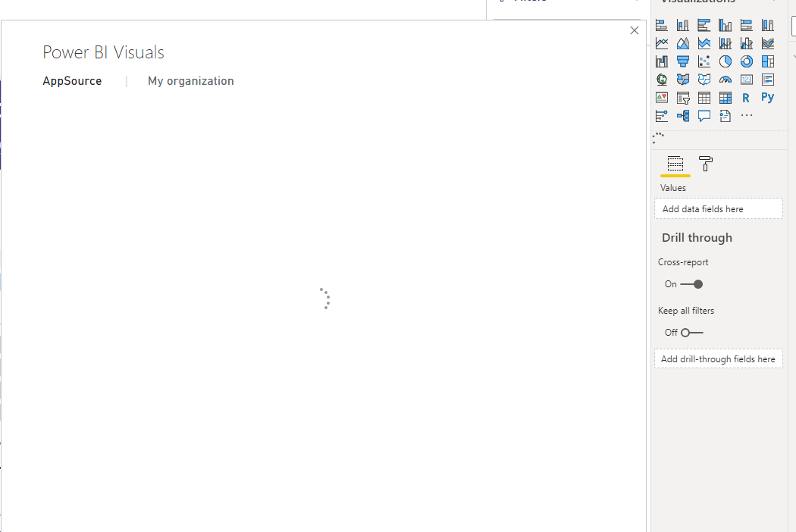Select the Paginated report visual

(725, 116)
